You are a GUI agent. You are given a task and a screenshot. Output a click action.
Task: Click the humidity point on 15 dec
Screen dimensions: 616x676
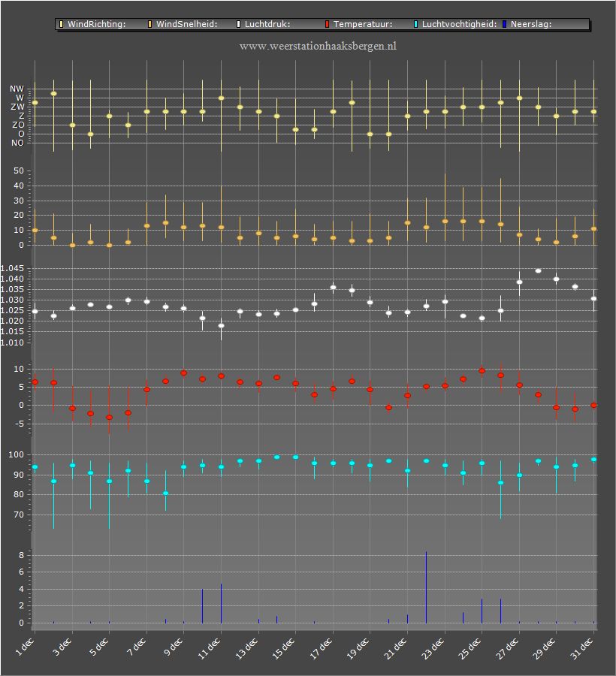(x=296, y=457)
